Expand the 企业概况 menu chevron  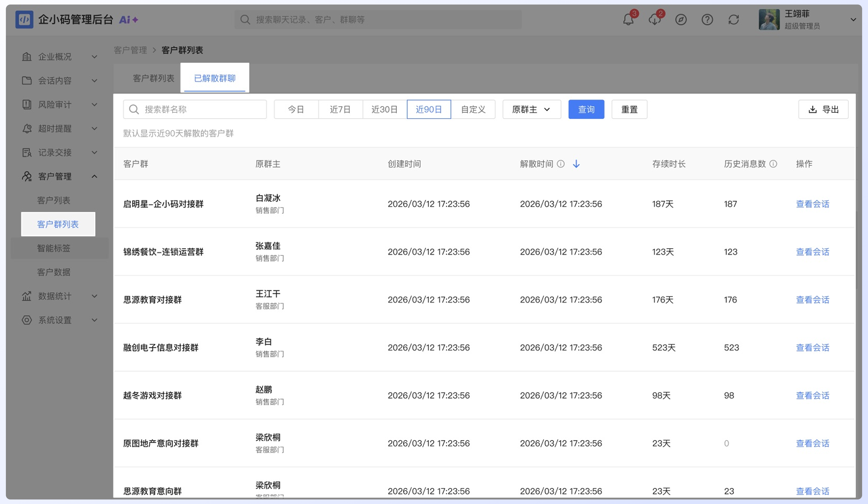(x=94, y=57)
